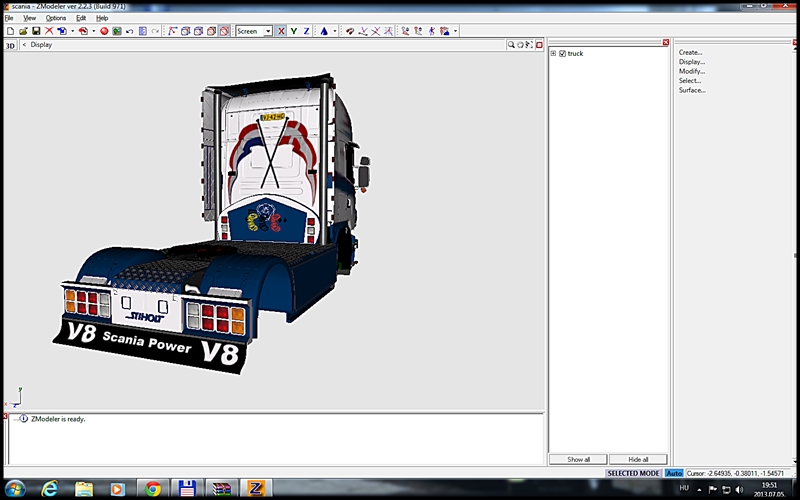Toggle the Auto button in status bar
Image resolution: width=800 pixels, height=500 pixels.
[x=674, y=473]
